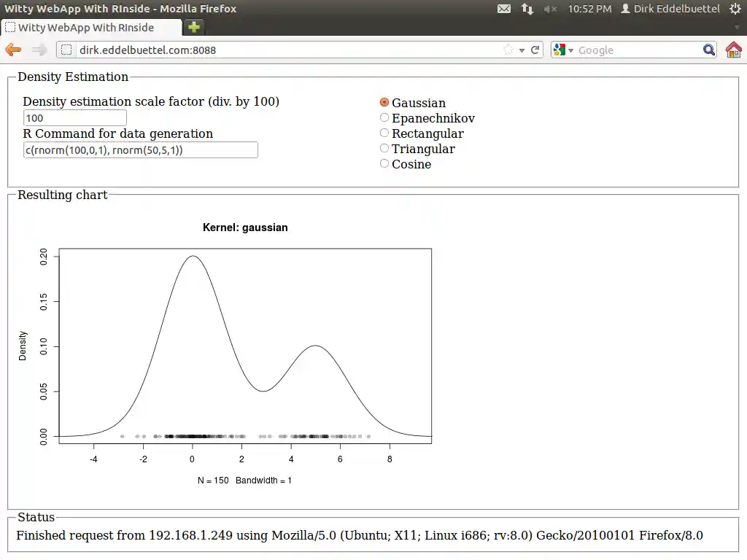The height and width of the screenshot is (560, 747).
Task: Select the Triangular kernel radio button
Action: [x=384, y=148]
